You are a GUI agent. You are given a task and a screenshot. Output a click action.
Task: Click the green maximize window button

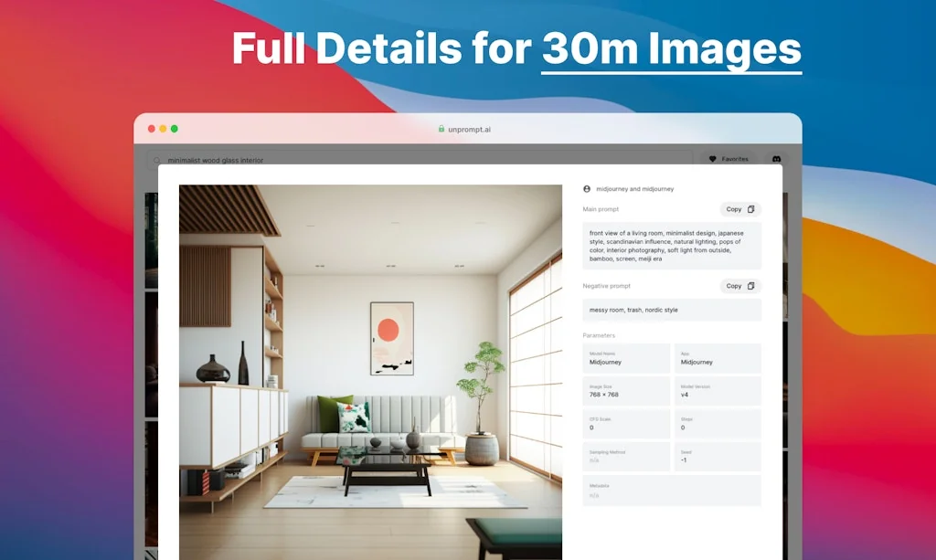click(175, 129)
